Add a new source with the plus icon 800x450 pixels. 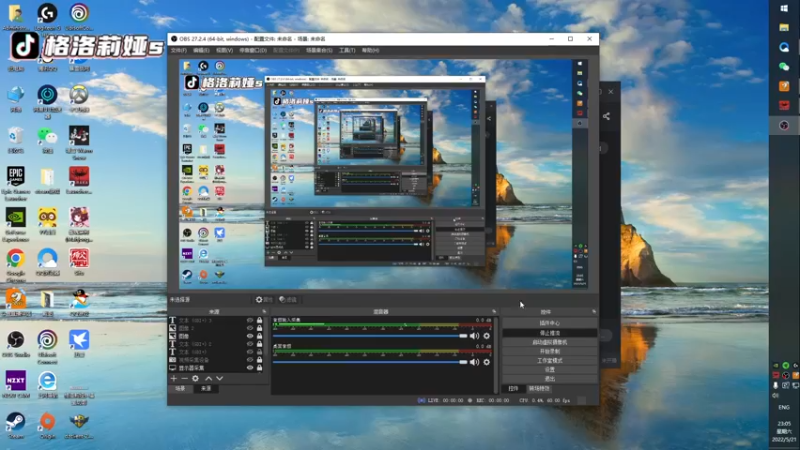pyautogui.click(x=173, y=379)
